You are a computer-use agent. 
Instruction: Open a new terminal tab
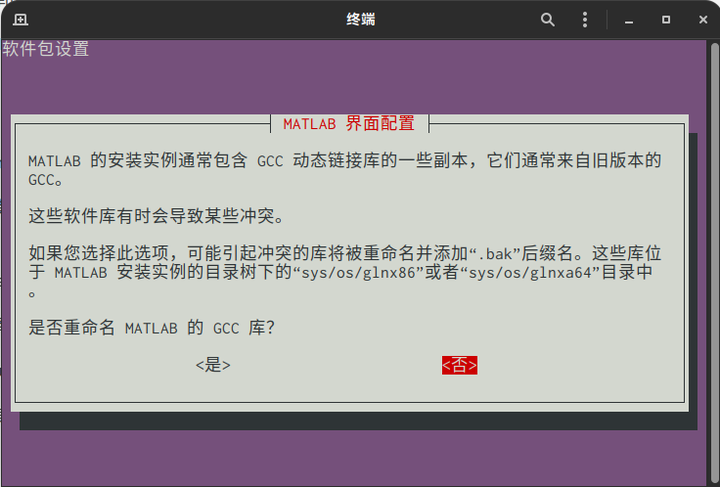(x=21, y=20)
